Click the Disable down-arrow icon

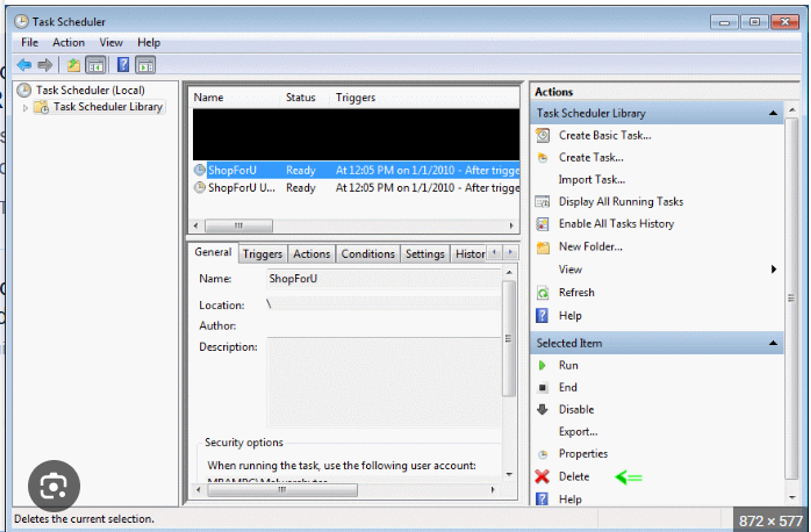click(x=542, y=409)
